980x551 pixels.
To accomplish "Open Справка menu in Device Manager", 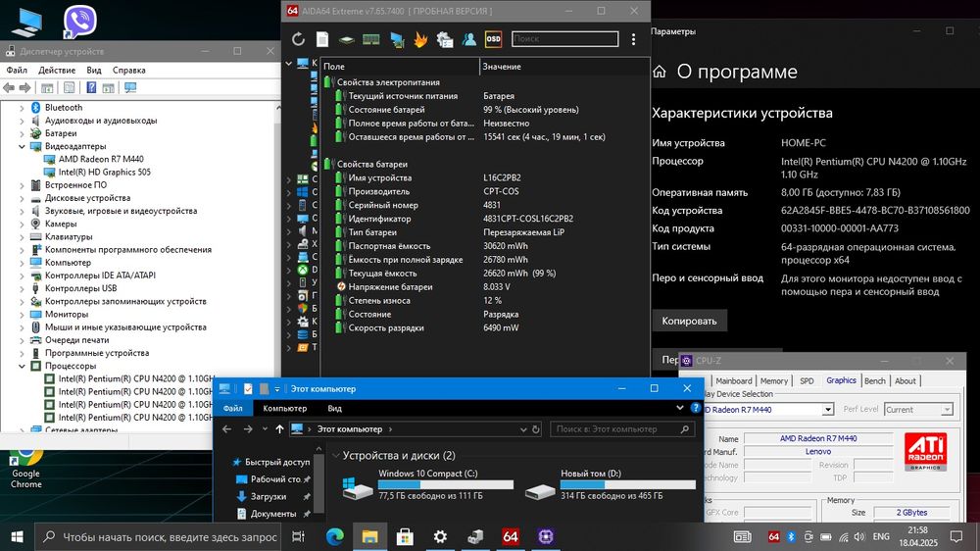I will 128,70.
